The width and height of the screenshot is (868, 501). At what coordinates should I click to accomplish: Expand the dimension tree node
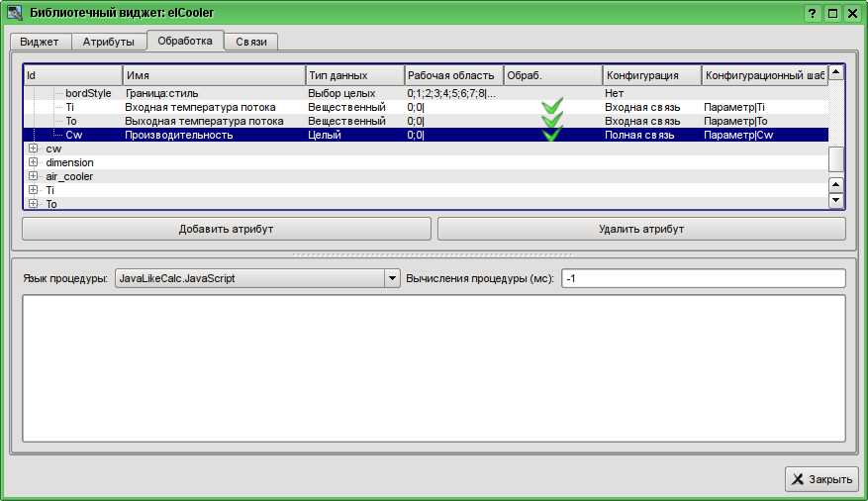pyautogui.click(x=33, y=162)
